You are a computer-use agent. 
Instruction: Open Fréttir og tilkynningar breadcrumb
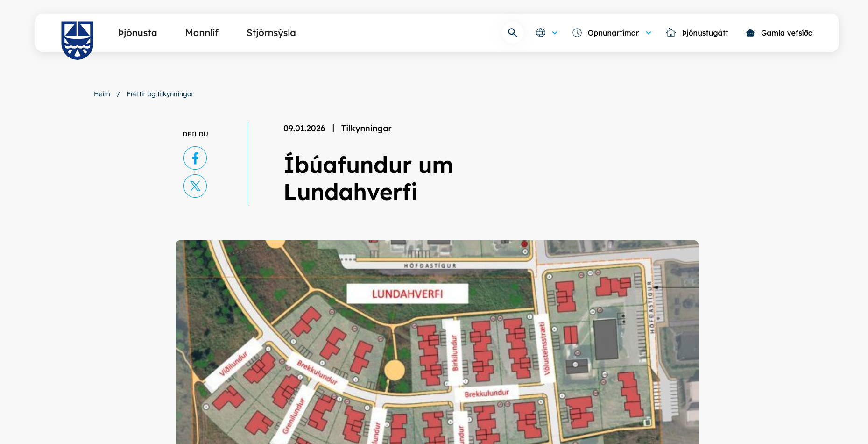(160, 94)
